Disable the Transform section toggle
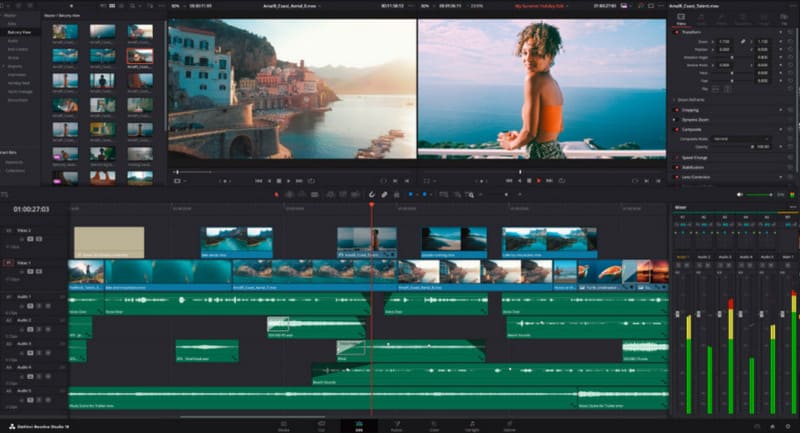 [677, 32]
